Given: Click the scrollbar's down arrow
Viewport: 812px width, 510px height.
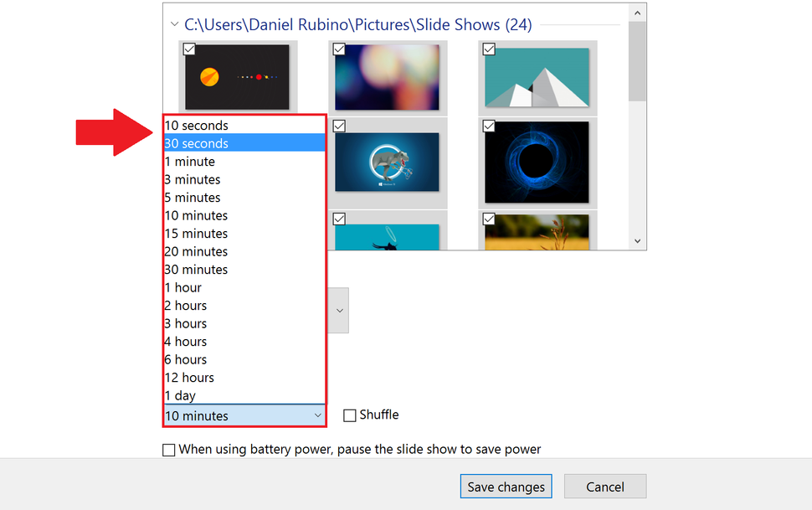Looking at the screenshot, I should coord(637,240).
